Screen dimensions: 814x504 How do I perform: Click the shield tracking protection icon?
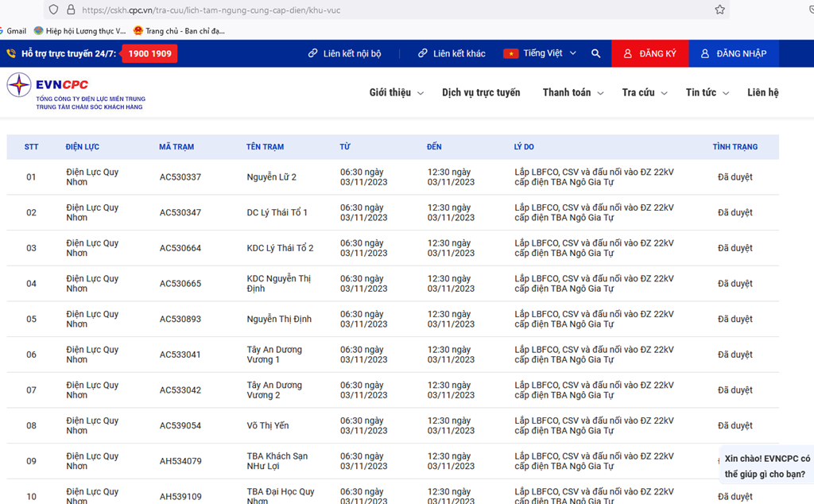(x=53, y=10)
